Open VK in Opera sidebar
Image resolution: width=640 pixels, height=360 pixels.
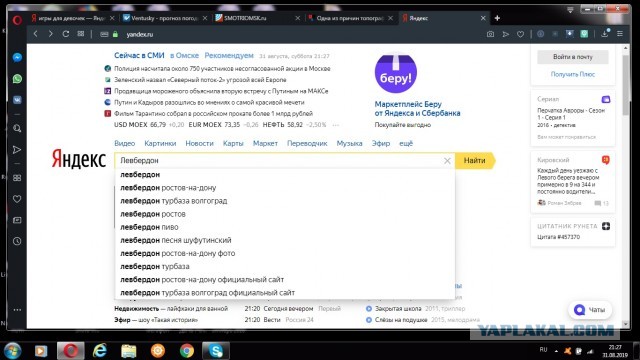[17, 100]
